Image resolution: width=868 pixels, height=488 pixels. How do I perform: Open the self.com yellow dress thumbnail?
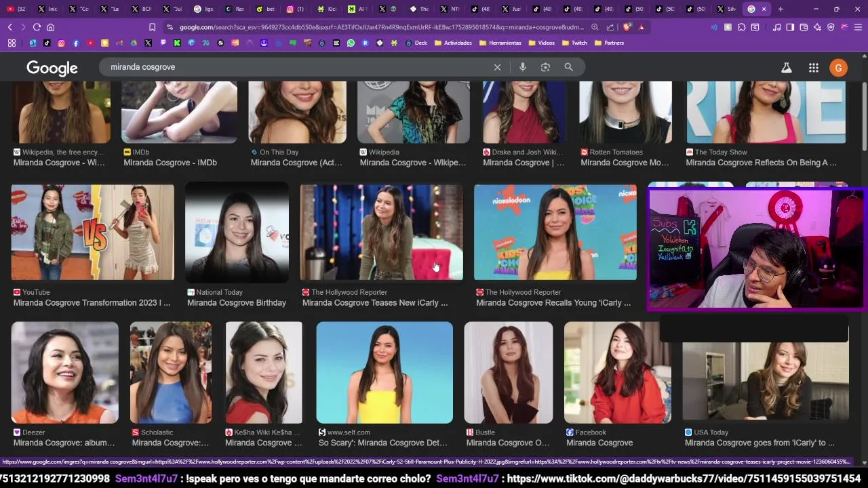point(384,373)
